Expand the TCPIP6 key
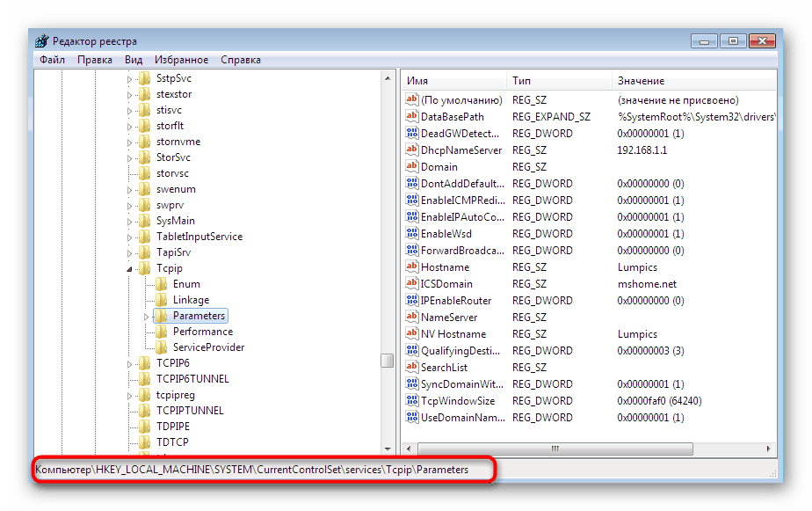Viewport: 812px width, 511px height. tap(129, 364)
